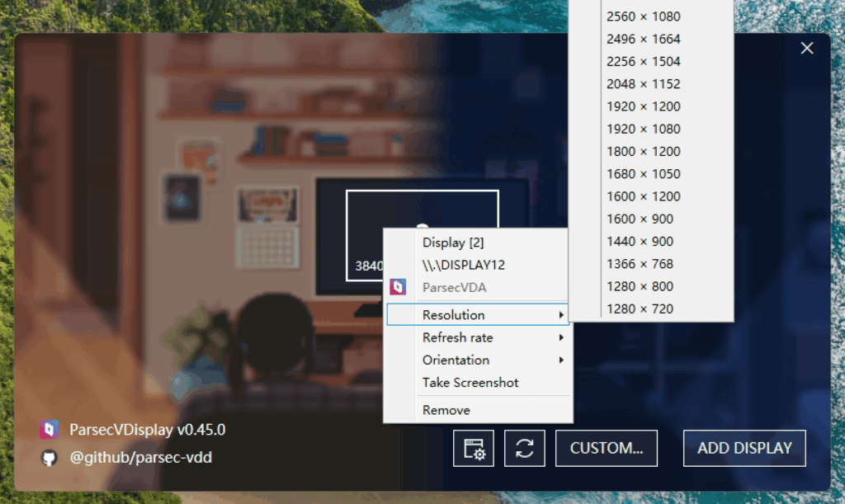845x504 pixels.
Task: Click the ParsecVDisplay logo icon
Action: (x=50, y=430)
